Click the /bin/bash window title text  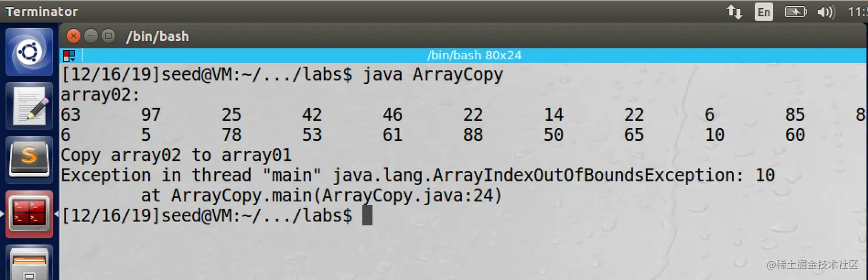157,37
